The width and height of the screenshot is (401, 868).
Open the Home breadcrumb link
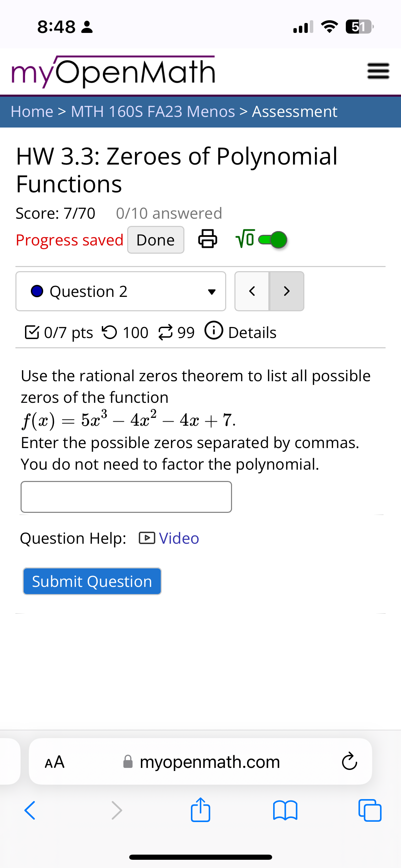pyautogui.click(x=31, y=111)
